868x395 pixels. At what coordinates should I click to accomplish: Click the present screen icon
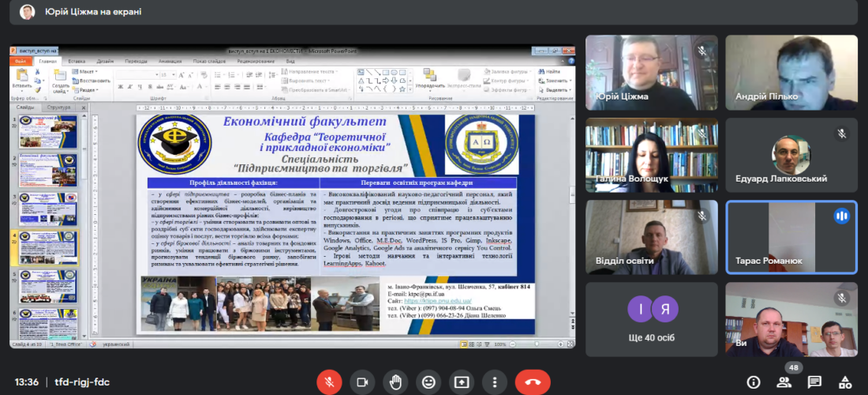(462, 382)
